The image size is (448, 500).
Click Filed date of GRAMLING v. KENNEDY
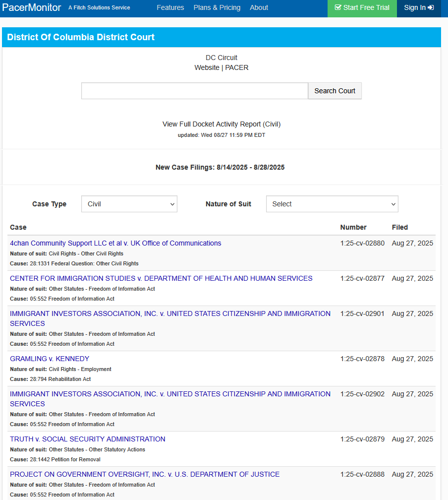coord(412,359)
